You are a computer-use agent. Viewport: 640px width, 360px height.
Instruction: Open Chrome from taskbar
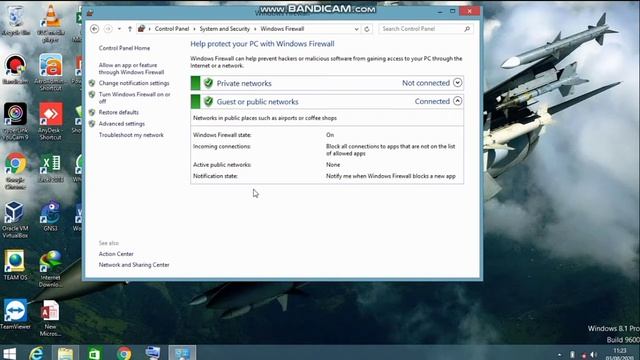tap(124, 353)
